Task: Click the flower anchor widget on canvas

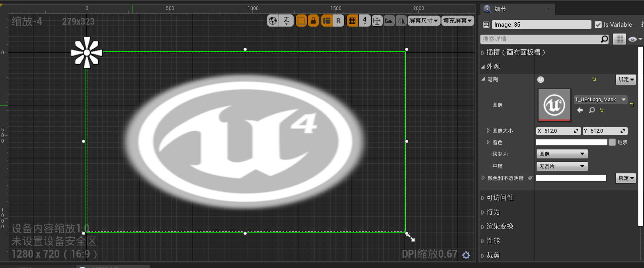Action: coord(87,53)
